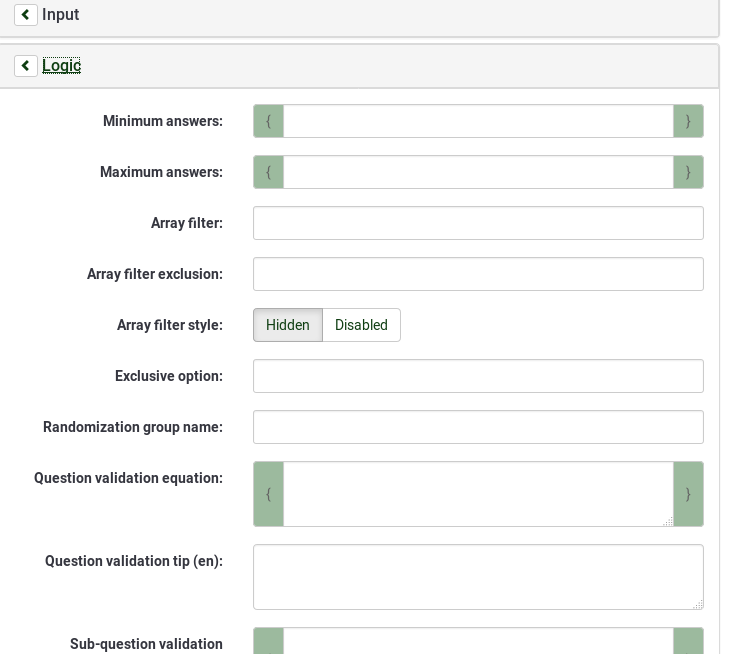Image resolution: width=732 pixels, height=654 pixels.
Task: Click the Array filter exclusion field
Action: click(478, 274)
